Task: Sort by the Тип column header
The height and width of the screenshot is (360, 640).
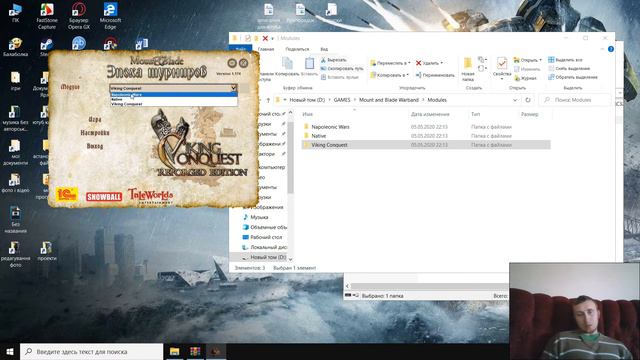Action: pyautogui.click(x=476, y=114)
